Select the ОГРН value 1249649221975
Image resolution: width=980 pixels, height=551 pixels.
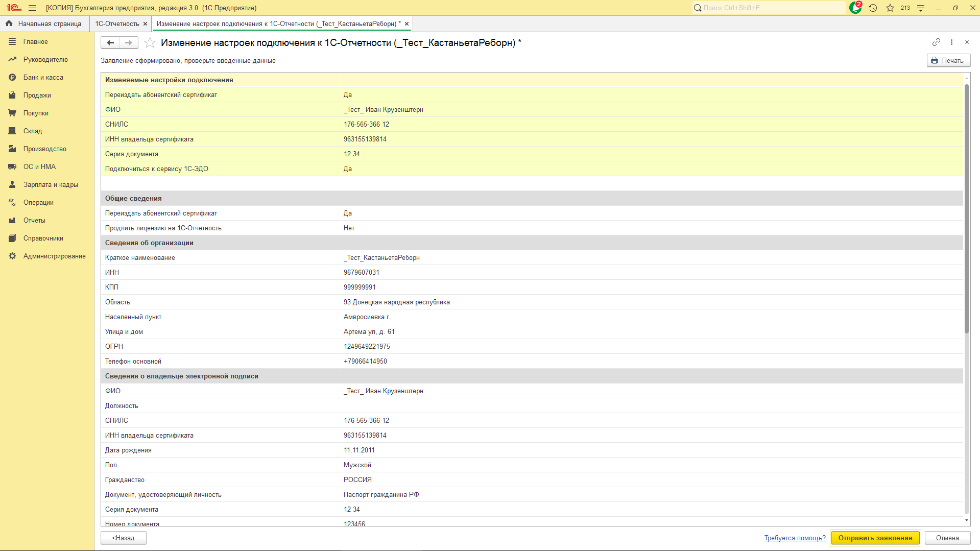[x=367, y=346]
